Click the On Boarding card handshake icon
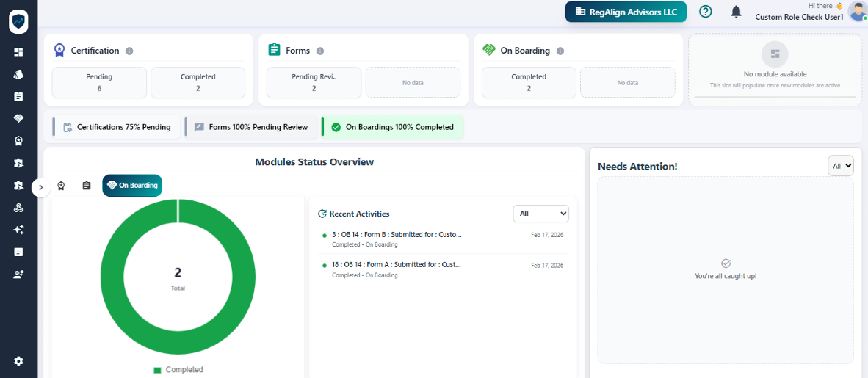This screenshot has height=378, width=868. pos(489,51)
